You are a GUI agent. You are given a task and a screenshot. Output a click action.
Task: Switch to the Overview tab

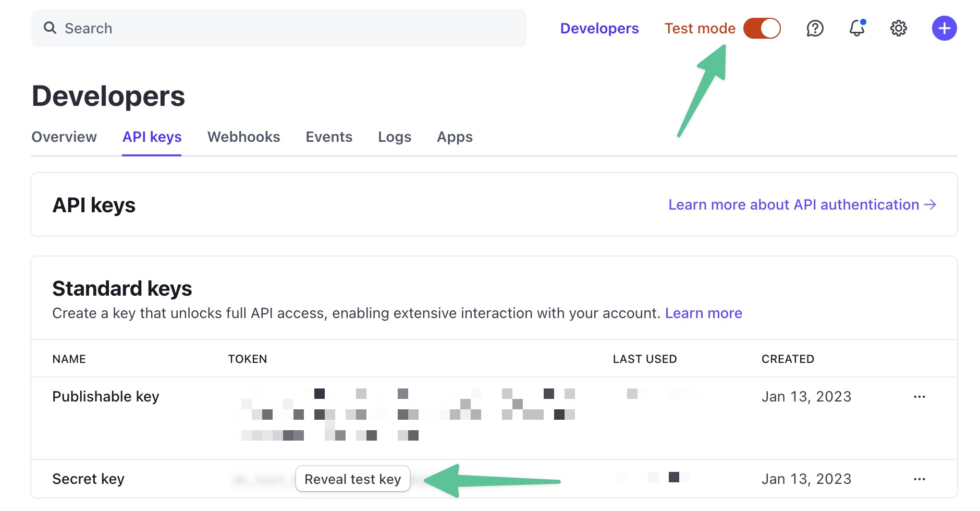pos(64,137)
